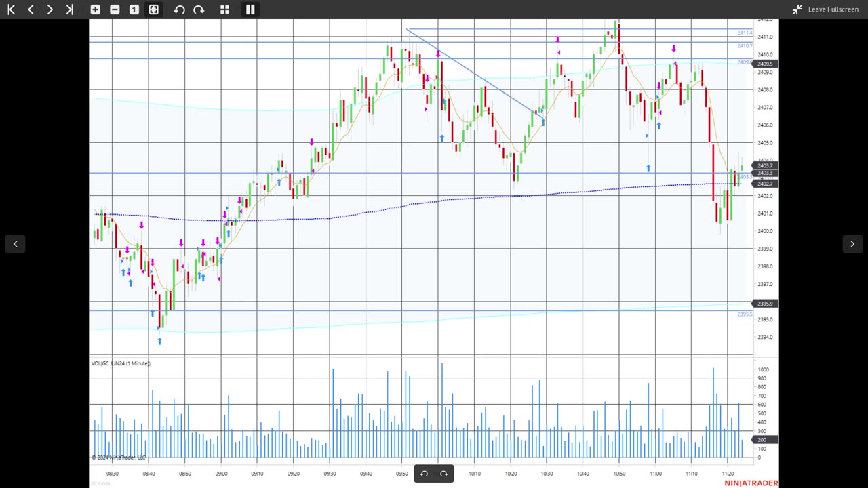
Task: Click the 2395.5 horizontal line label
Action: point(745,314)
